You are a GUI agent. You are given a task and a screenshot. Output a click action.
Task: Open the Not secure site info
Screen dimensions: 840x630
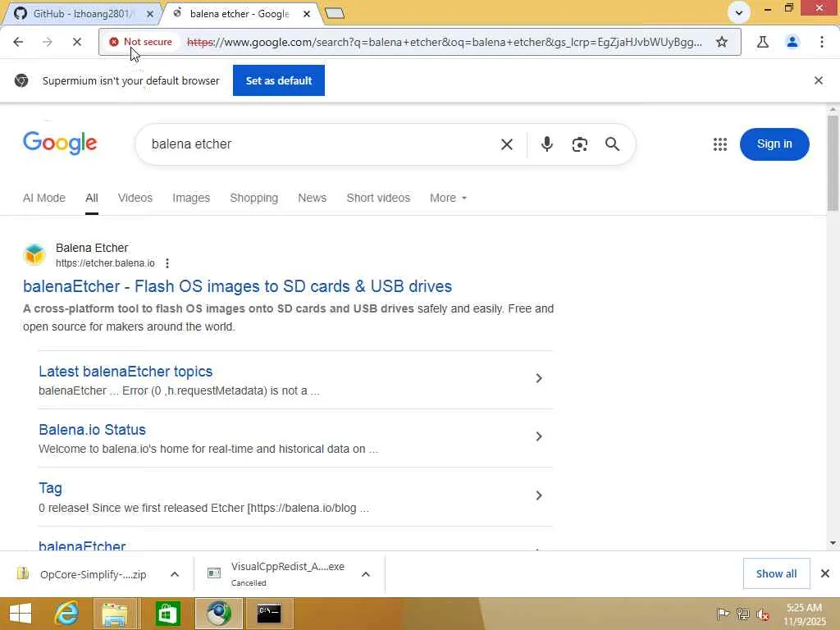140,42
